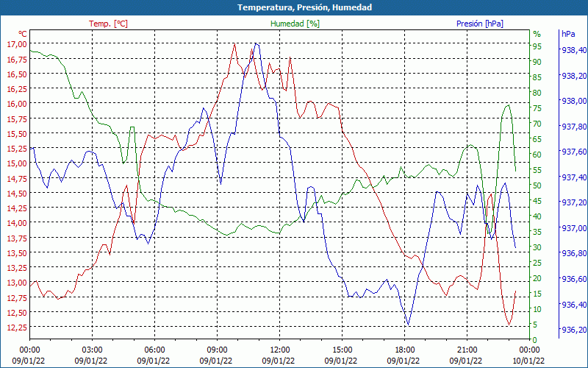Image resolution: width=588 pixels, height=368 pixels.
Task: Click the 09:00 time axis label
Action: pos(217,350)
